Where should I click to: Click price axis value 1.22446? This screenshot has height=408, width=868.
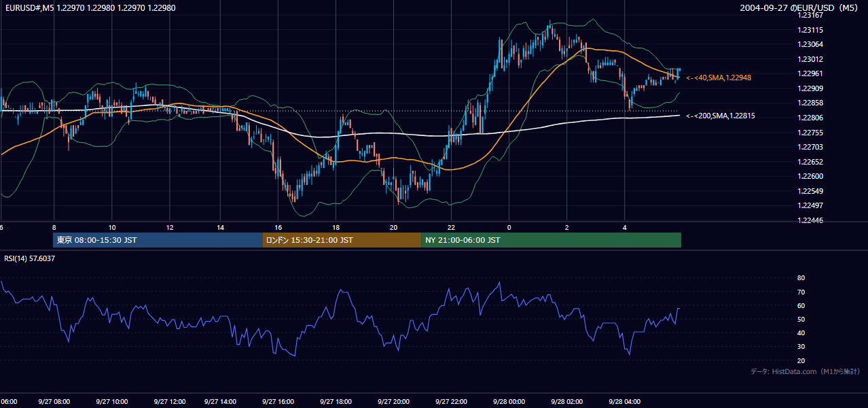tap(810, 220)
